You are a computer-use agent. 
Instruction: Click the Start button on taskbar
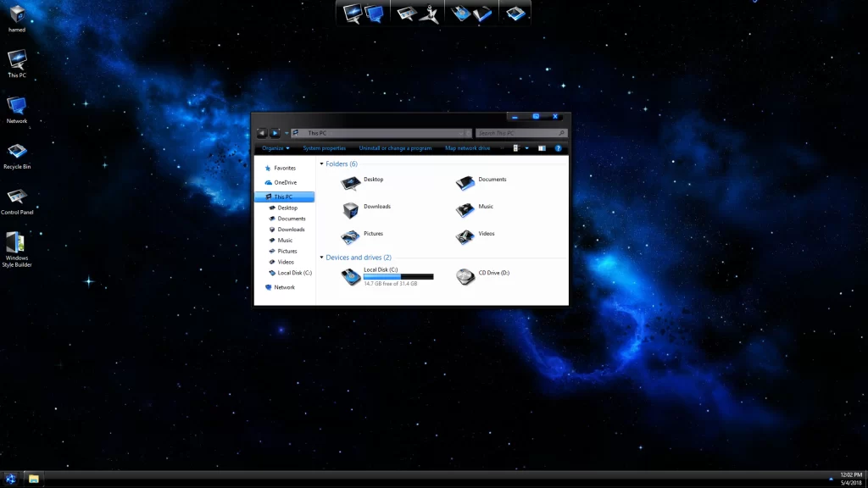pos(11,479)
